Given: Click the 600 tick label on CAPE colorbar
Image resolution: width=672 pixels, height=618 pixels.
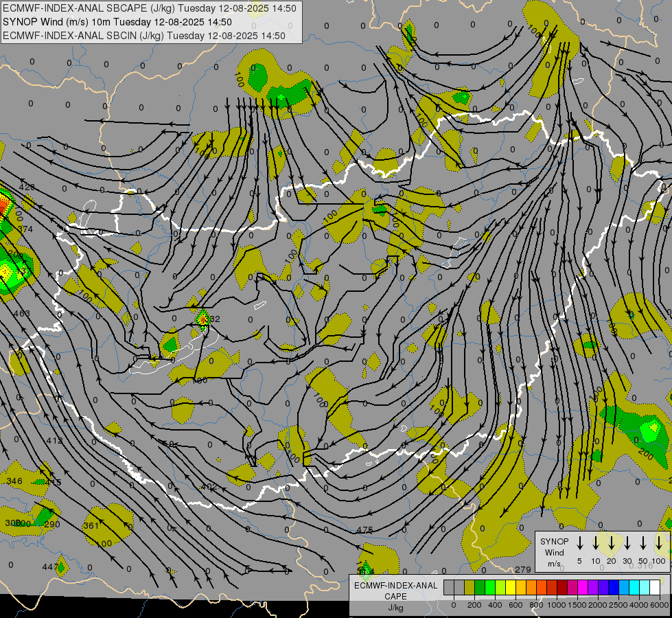Looking at the screenshot, I should coord(515,606).
